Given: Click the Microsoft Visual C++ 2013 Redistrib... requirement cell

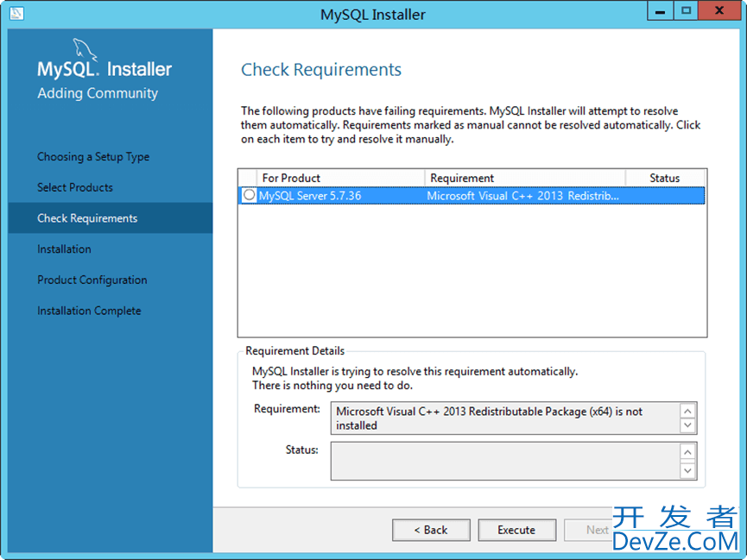Looking at the screenshot, I should tap(522, 196).
